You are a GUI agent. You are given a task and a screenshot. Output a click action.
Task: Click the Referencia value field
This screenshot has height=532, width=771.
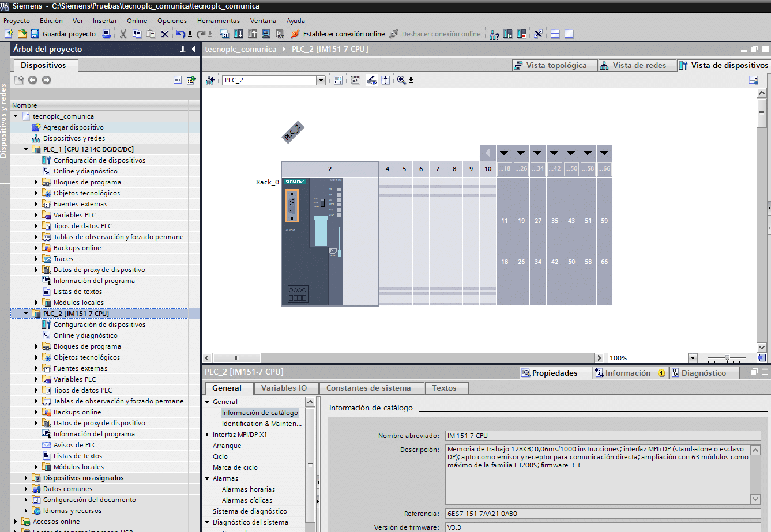[603, 514]
